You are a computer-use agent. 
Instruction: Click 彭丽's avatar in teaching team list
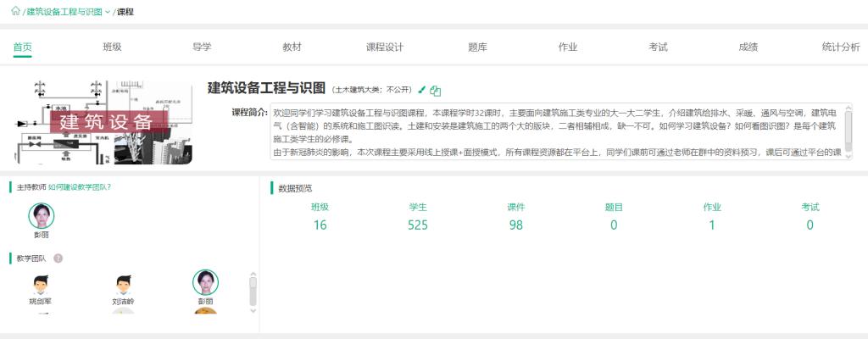205,282
